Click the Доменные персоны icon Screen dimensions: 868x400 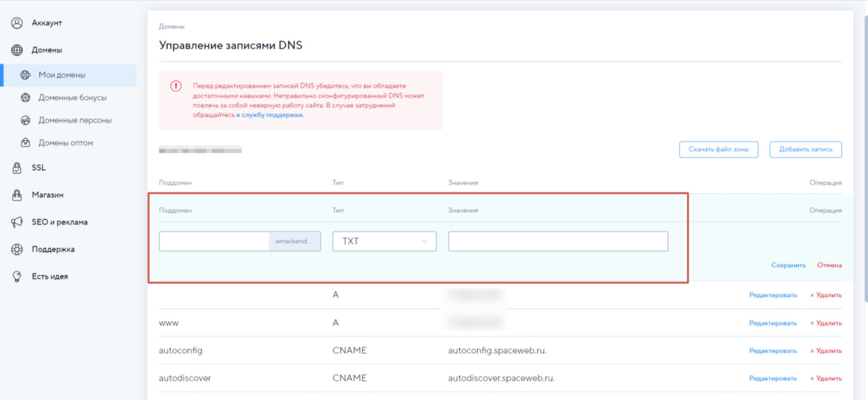coord(25,120)
